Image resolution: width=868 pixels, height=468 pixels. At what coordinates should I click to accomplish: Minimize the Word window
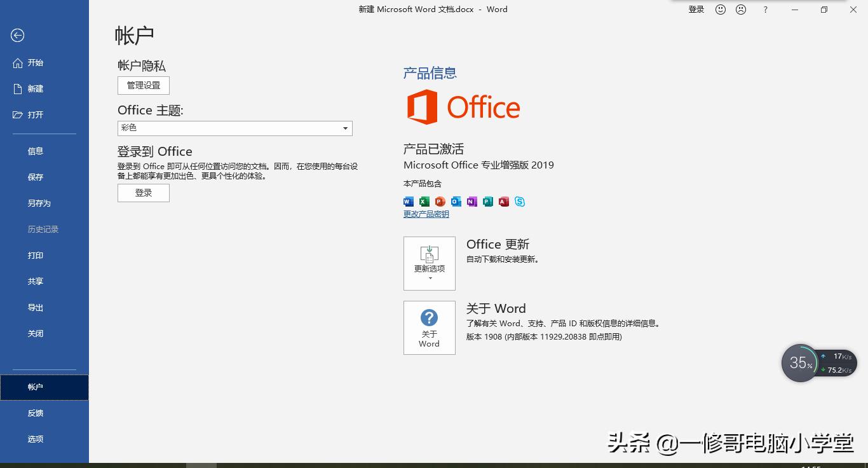coord(795,10)
